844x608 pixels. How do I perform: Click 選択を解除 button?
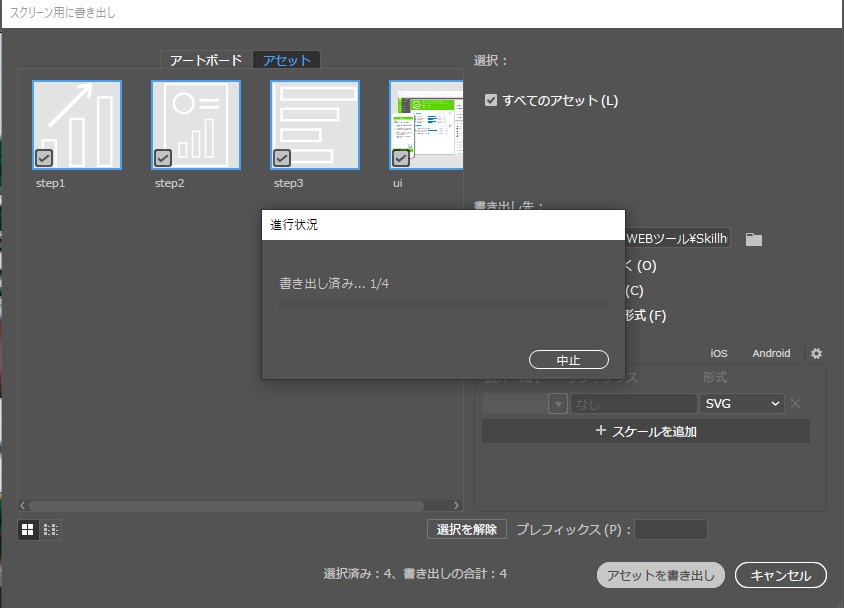tap(467, 529)
